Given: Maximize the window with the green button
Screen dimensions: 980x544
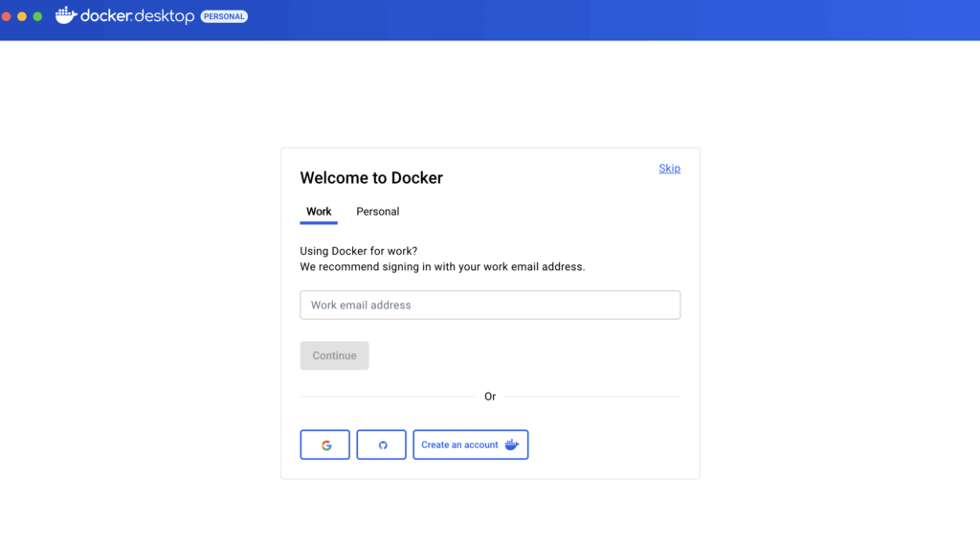Looking at the screenshot, I should coord(37,16).
